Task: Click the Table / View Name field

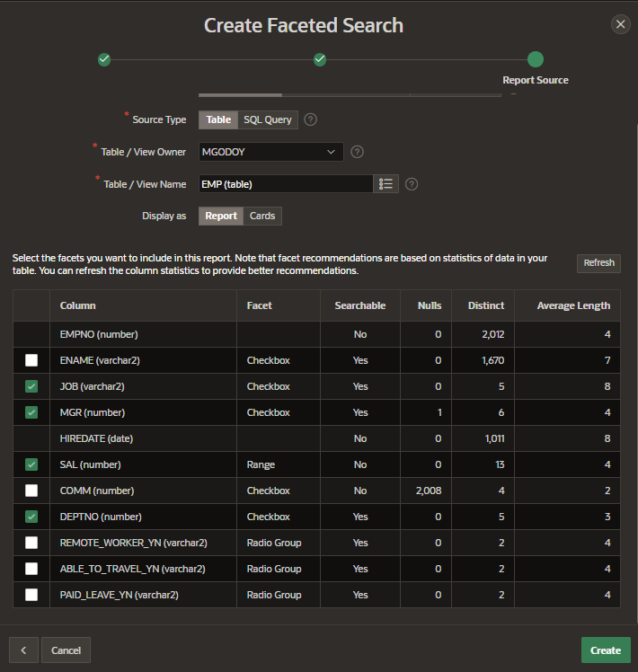Action: 285,184
